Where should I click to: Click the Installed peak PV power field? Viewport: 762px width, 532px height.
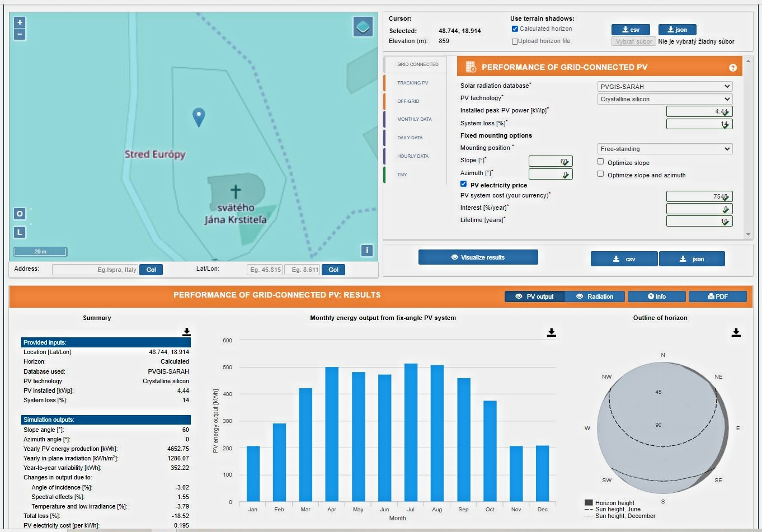click(x=699, y=111)
